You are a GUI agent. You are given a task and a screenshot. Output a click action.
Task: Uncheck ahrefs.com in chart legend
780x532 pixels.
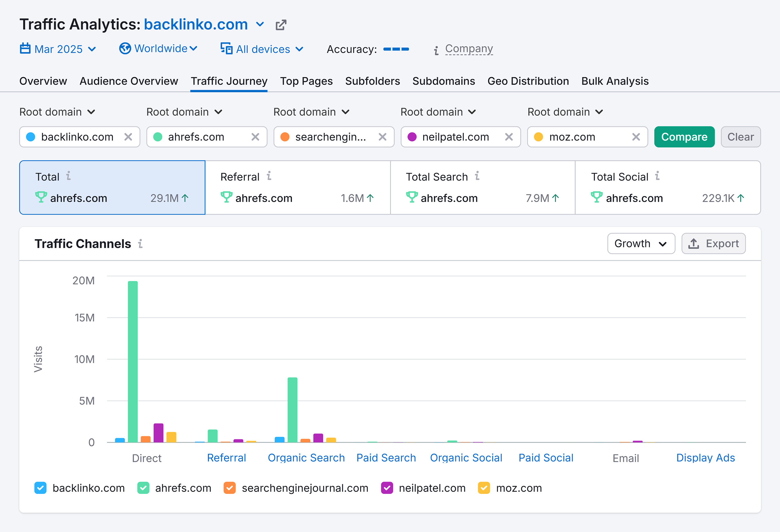(143, 488)
